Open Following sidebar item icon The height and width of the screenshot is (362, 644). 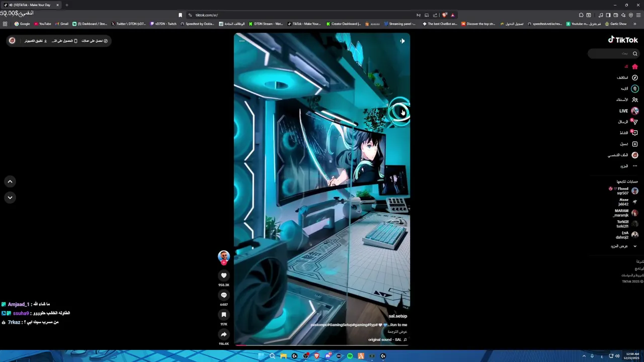[635, 88]
